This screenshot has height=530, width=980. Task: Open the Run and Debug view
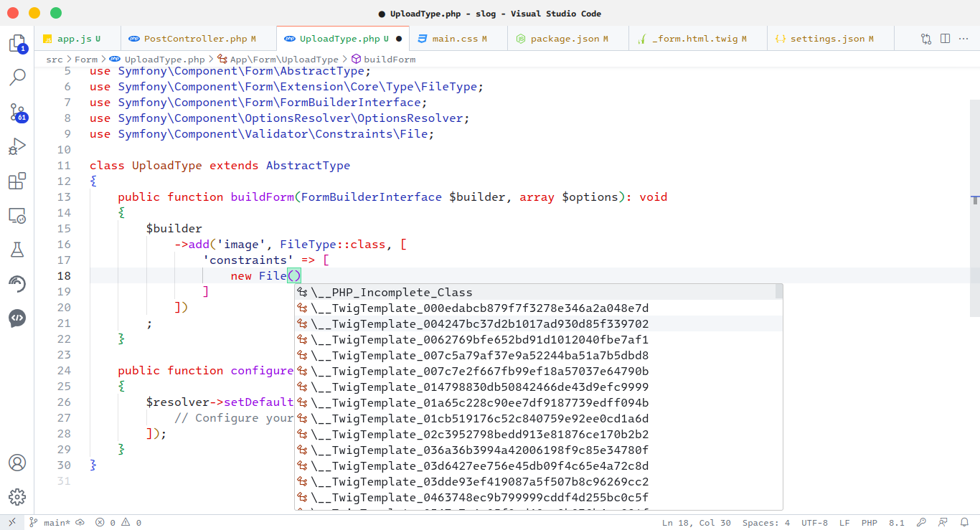click(17, 147)
